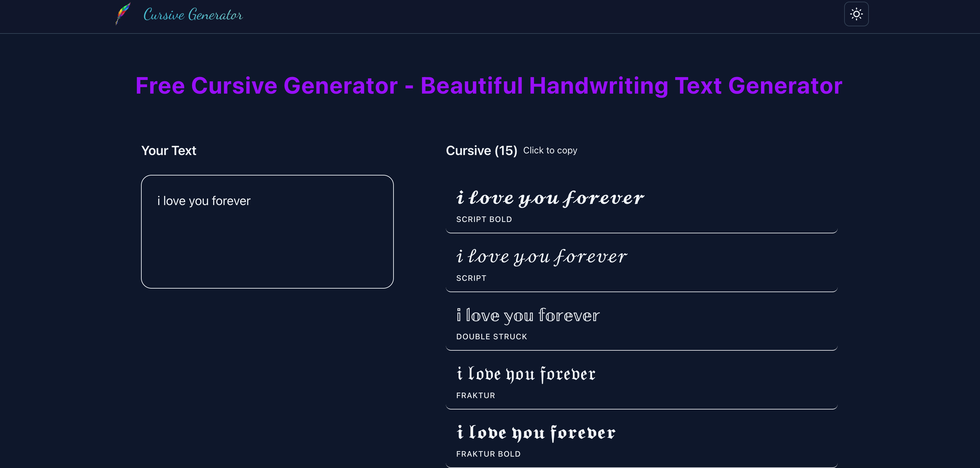The height and width of the screenshot is (468, 980).
Task: Click the rainbow quill logo icon
Action: [122, 13]
